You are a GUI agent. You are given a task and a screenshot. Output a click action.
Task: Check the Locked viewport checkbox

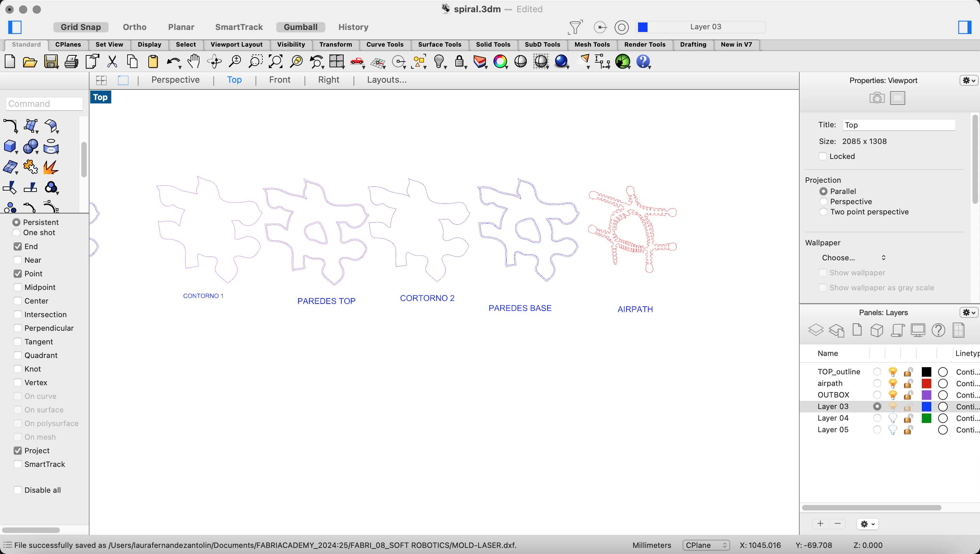(x=822, y=157)
